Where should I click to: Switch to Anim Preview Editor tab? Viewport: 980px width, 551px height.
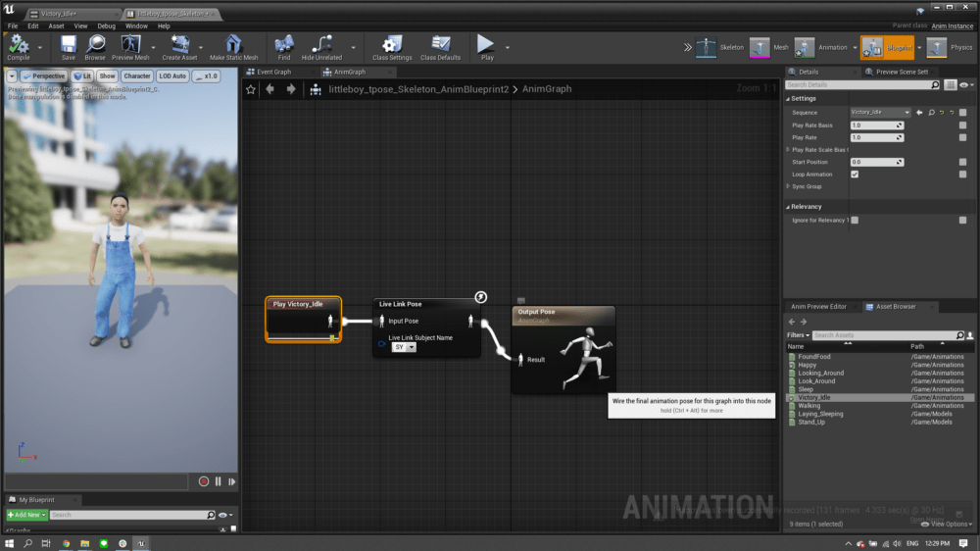pyautogui.click(x=818, y=307)
